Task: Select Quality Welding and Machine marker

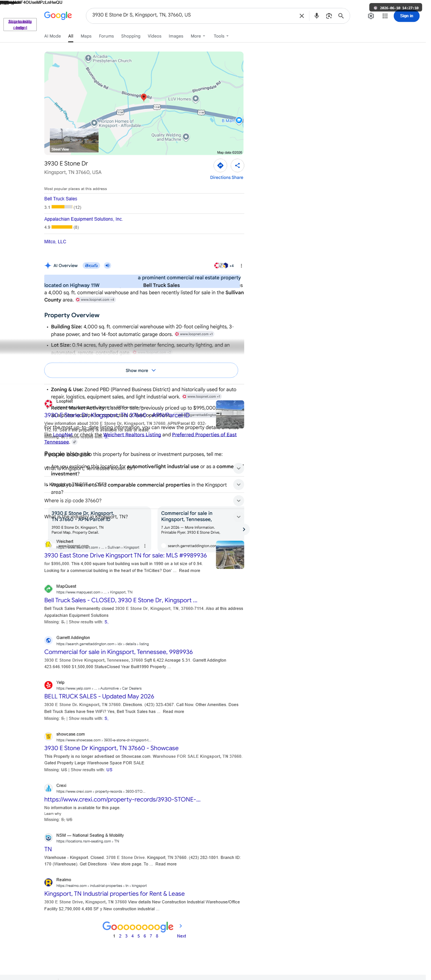Action: 186,137
